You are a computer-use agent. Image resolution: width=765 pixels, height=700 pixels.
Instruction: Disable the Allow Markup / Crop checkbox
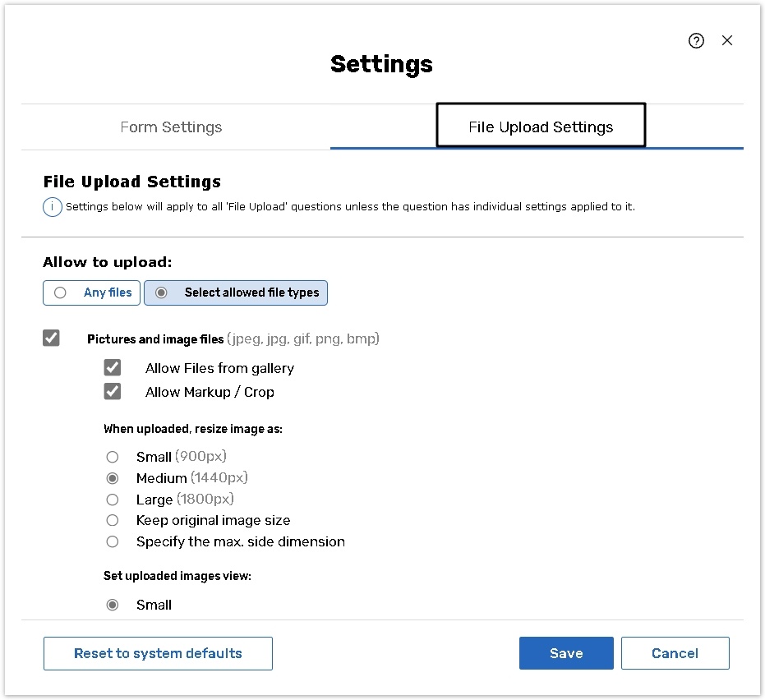[x=113, y=392]
